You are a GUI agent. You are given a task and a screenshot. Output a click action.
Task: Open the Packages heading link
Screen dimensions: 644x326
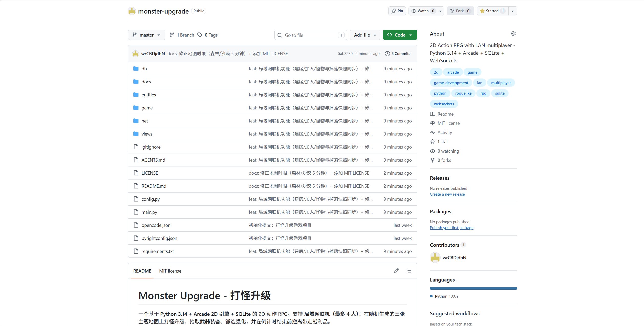pos(441,211)
